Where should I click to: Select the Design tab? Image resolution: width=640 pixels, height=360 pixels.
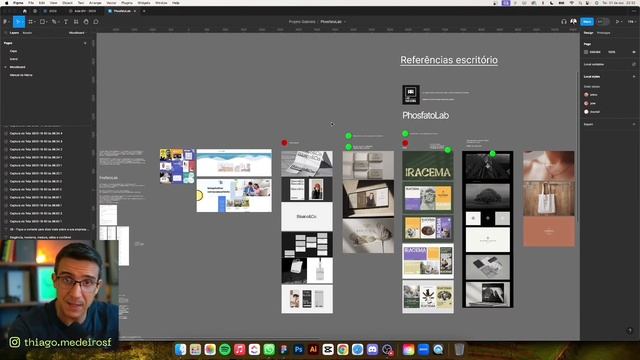pyautogui.click(x=588, y=33)
